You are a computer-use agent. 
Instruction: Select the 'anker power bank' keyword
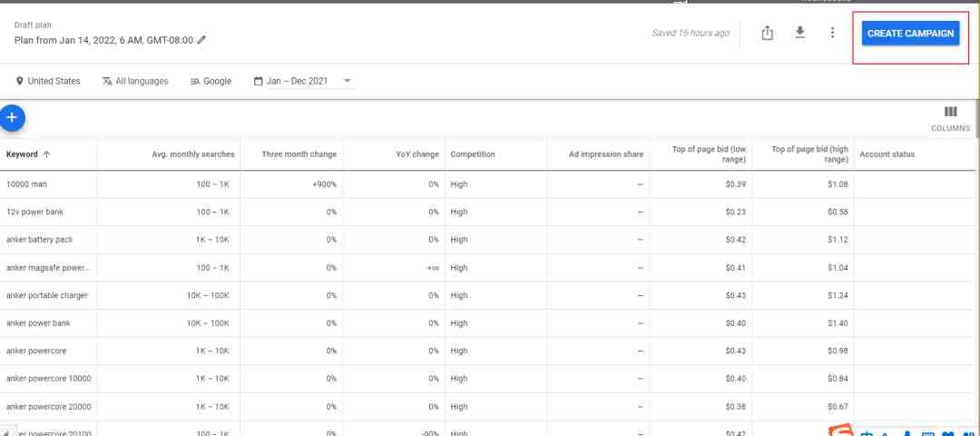38,323
